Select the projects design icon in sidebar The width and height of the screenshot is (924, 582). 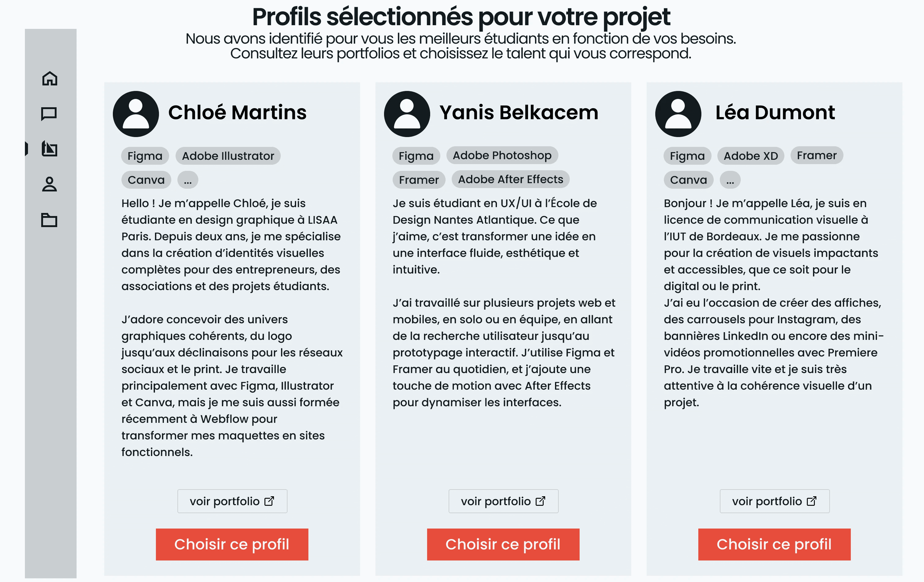(50, 148)
